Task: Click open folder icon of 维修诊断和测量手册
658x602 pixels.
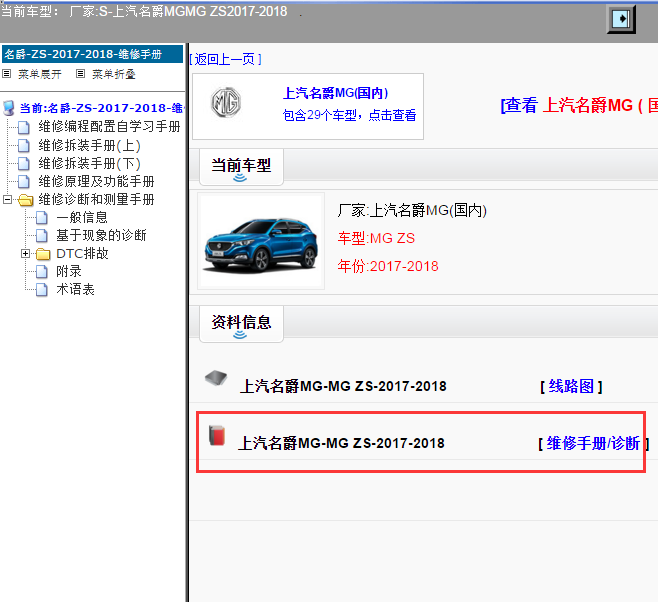Action: [26, 200]
